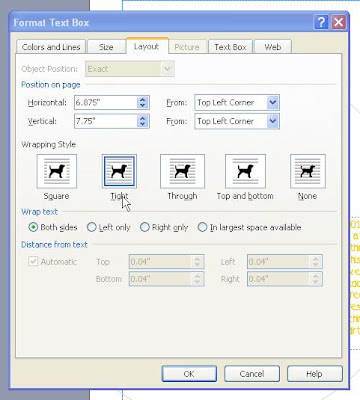Decrease the Horizontal position value

(x=143, y=105)
